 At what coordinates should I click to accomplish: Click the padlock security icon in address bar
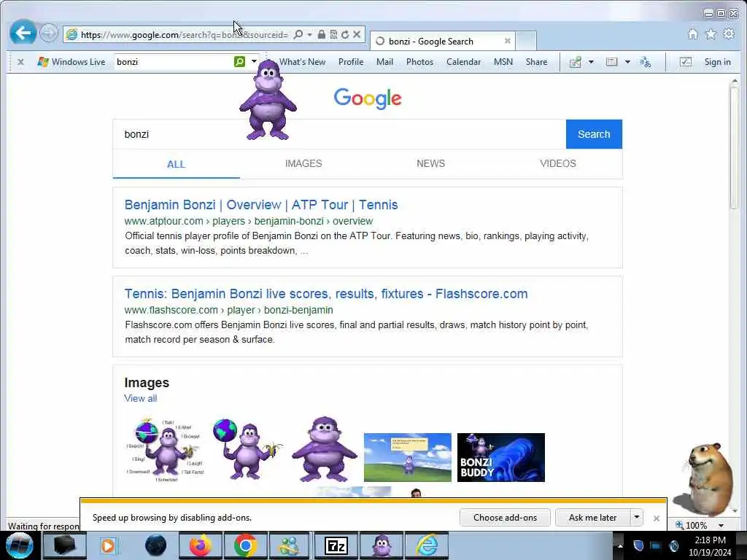[x=322, y=34]
